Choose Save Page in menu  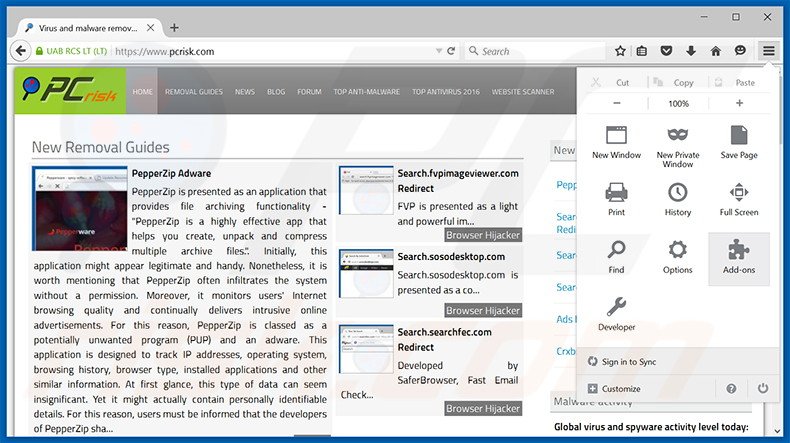point(739,142)
